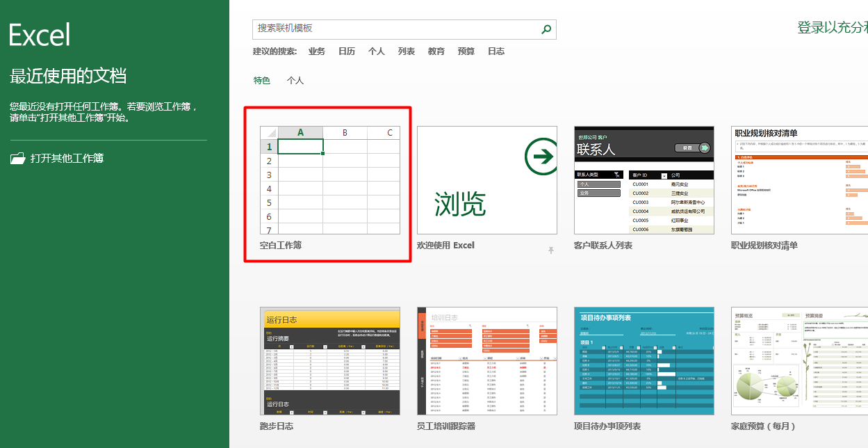Click the 员工培训跟踪器 caption text
Screen dimensions: 868x448
pyautogui.click(x=446, y=426)
